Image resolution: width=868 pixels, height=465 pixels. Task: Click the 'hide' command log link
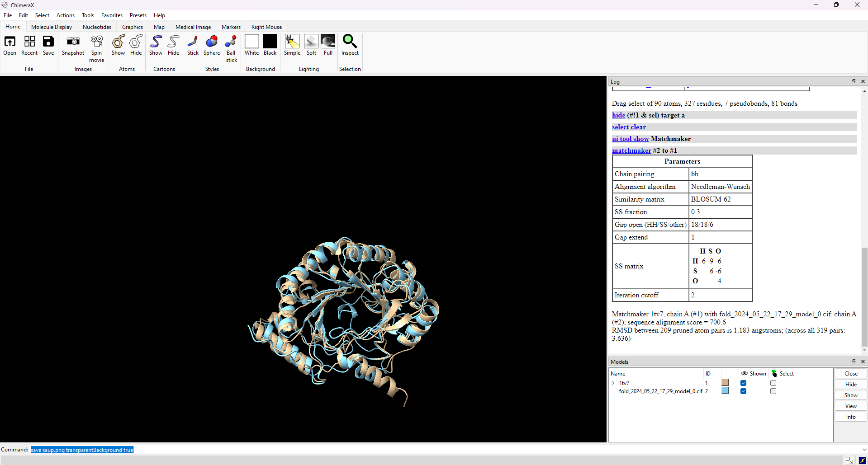click(618, 115)
